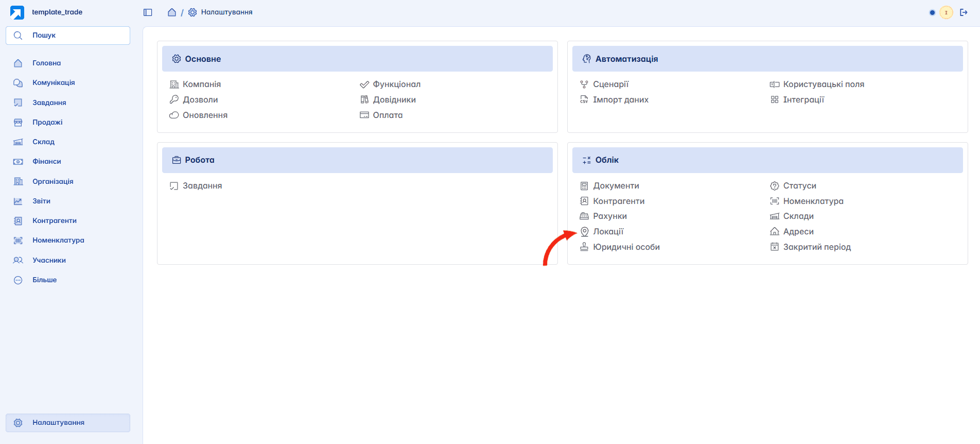Viewport: 980px width, 444px height.
Task: Toggle the sidebar collapse icon
Action: coord(148,12)
